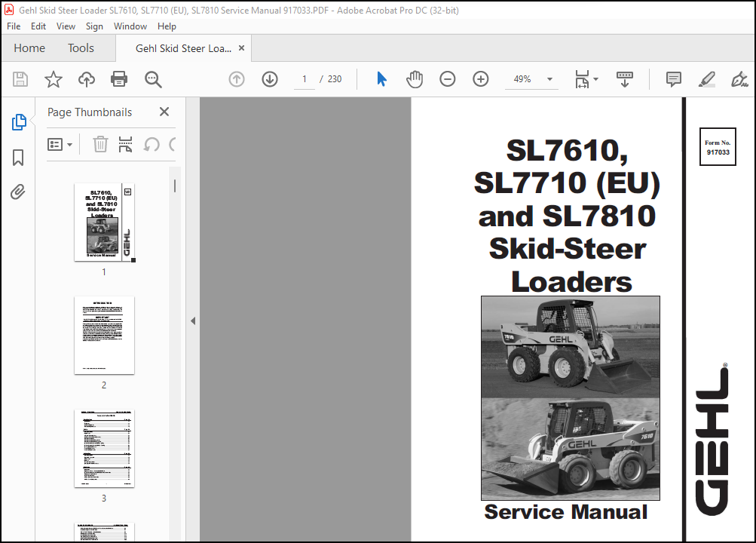The width and height of the screenshot is (756, 543).
Task: Click the scrolling mode keyboard icon
Action: (625, 79)
